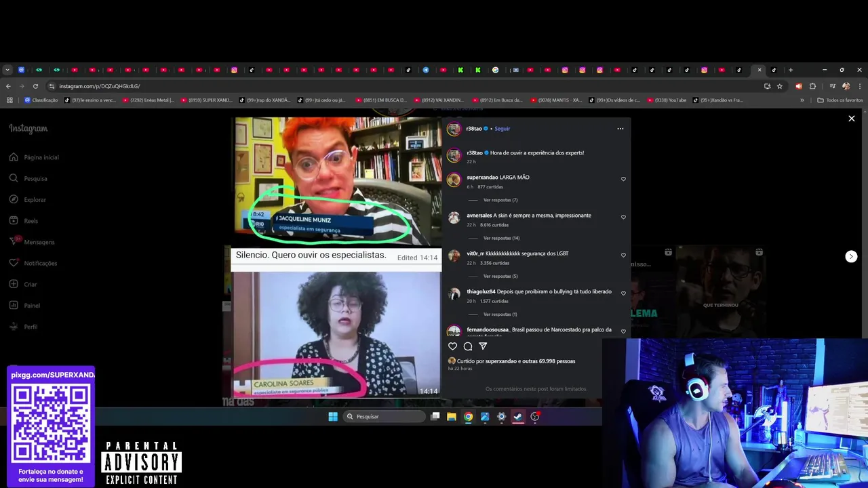
Task: Like thiagoluz84's comment with heart
Action: 623,293
